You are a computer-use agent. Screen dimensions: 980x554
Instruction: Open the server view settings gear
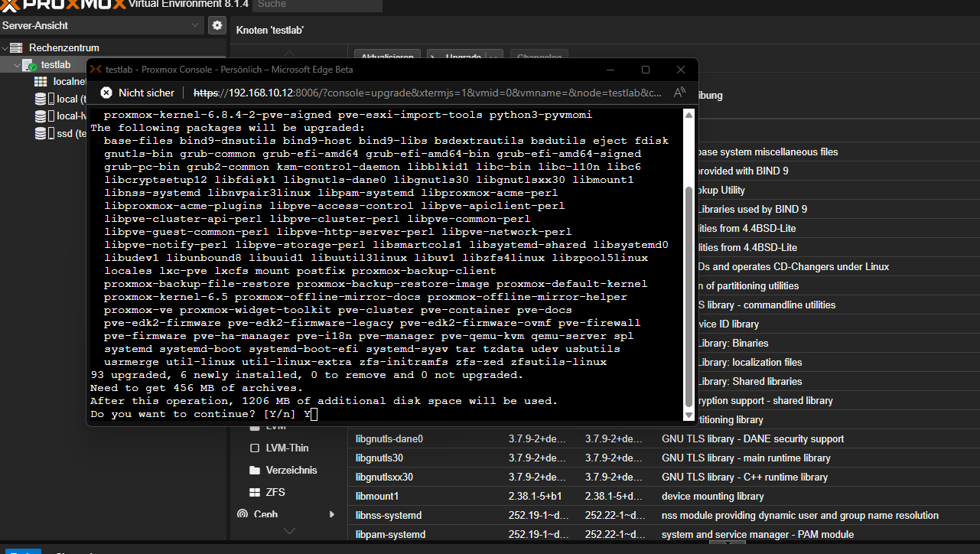(x=217, y=25)
